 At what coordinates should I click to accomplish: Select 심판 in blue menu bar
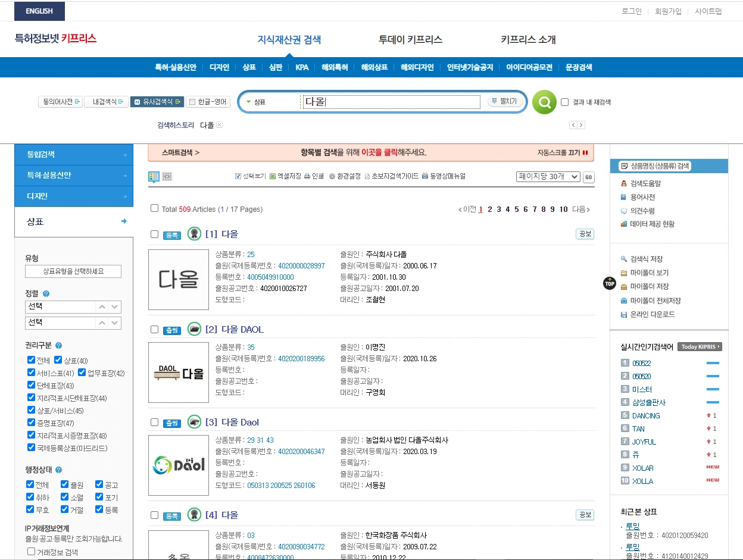276,67
